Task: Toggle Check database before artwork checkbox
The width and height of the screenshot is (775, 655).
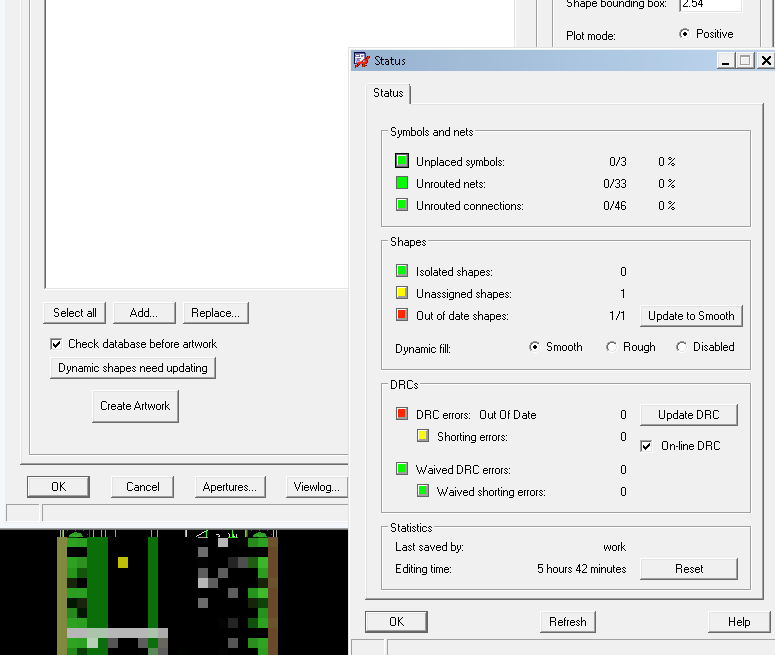Action: (56, 343)
